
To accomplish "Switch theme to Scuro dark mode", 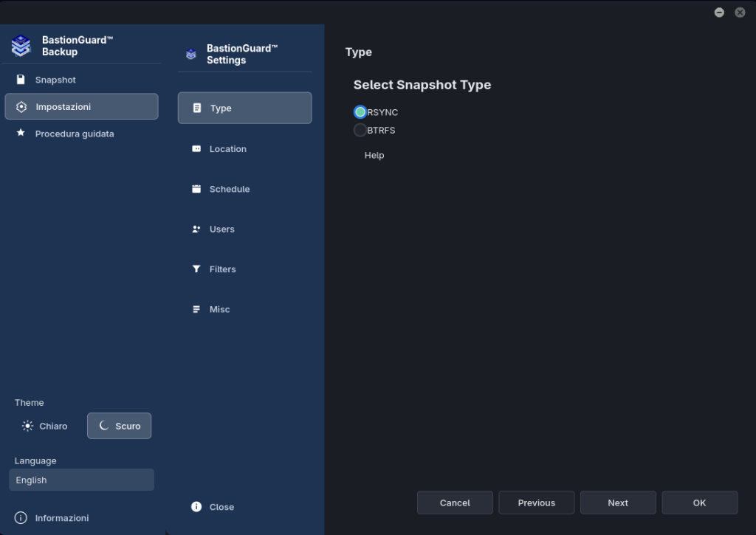I will (x=119, y=426).
